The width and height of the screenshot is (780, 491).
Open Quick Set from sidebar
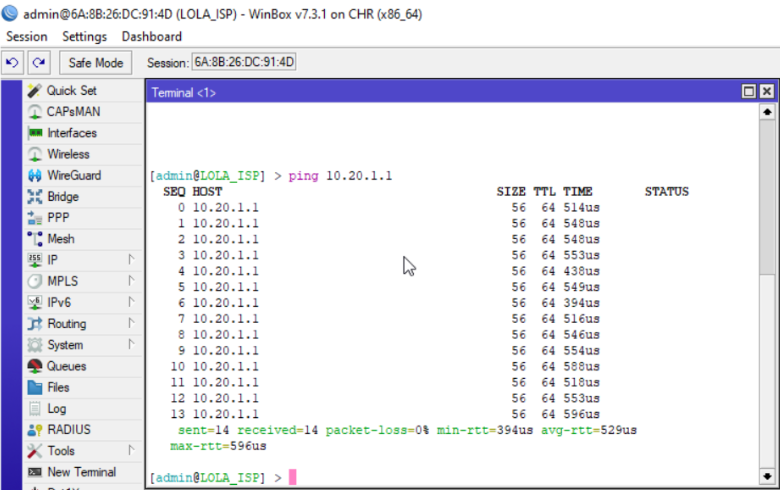coord(71,91)
